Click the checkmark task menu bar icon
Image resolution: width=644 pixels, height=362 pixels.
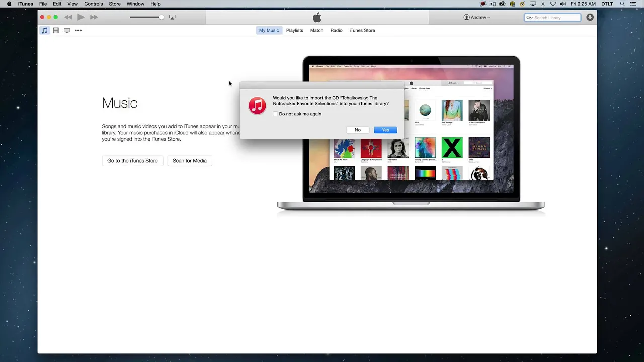pos(522,4)
